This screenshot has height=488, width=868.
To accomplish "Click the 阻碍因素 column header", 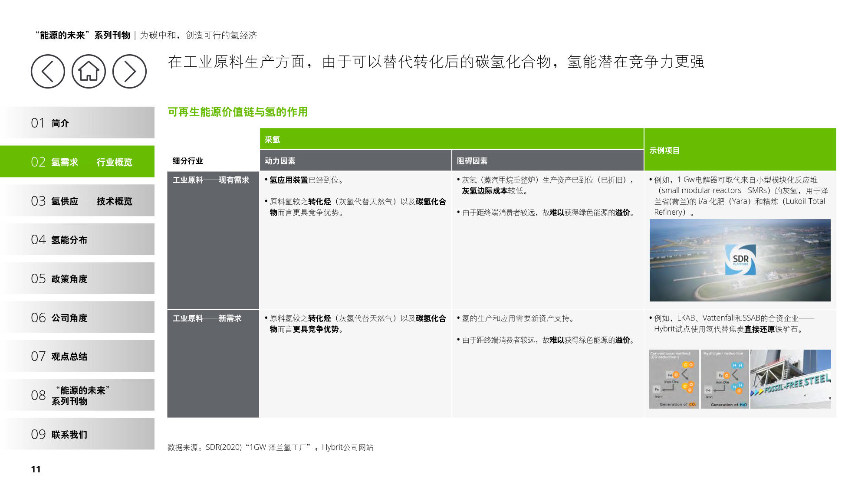I will click(x=547, y=160).
